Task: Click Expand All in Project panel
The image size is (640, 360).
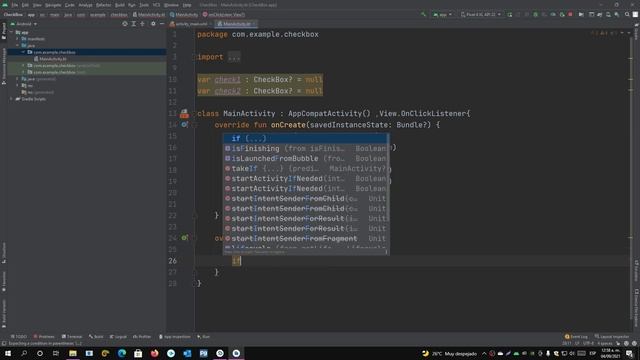Action: [x=133, y=24]
